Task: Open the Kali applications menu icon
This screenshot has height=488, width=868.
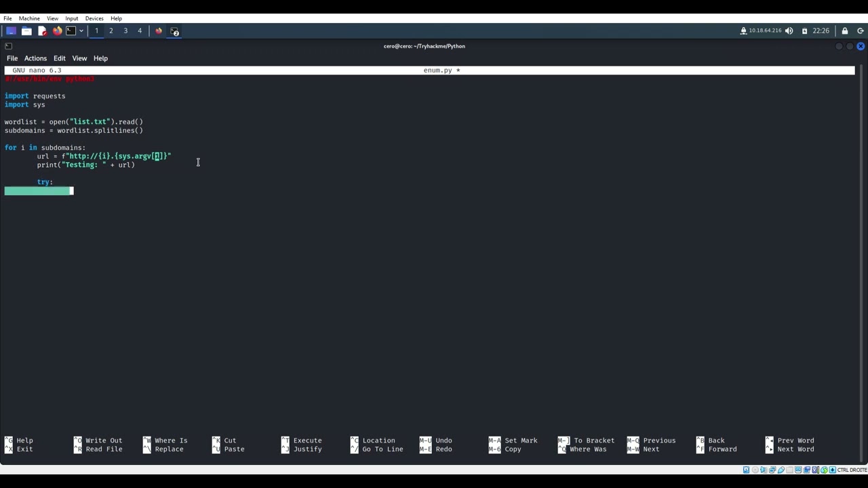Action: click(11, 31)
